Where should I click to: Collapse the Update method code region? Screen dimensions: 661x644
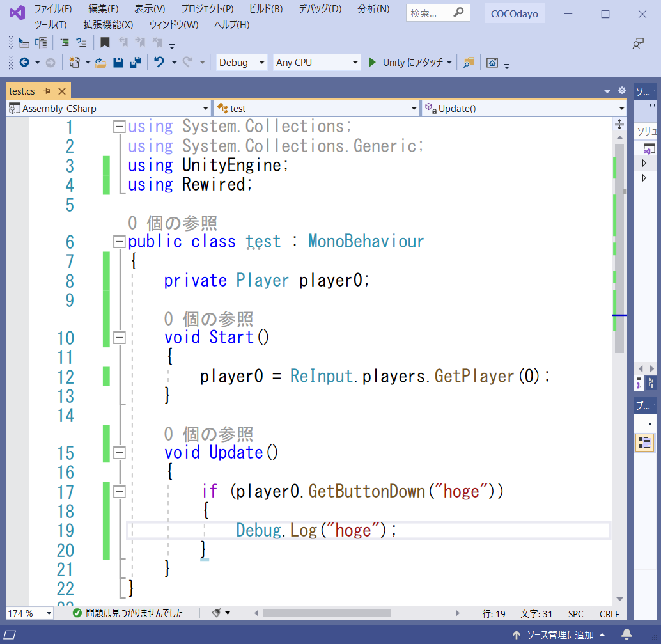[119, 452]
